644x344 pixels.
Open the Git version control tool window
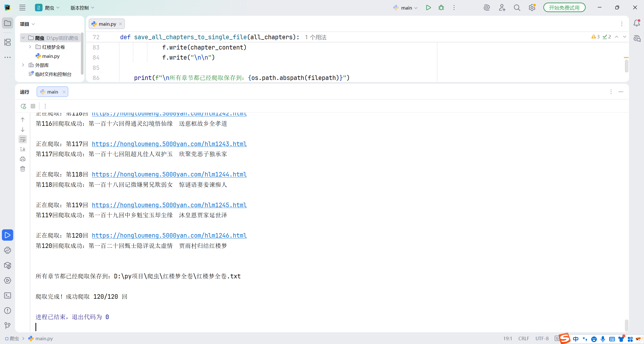(8, 326)
